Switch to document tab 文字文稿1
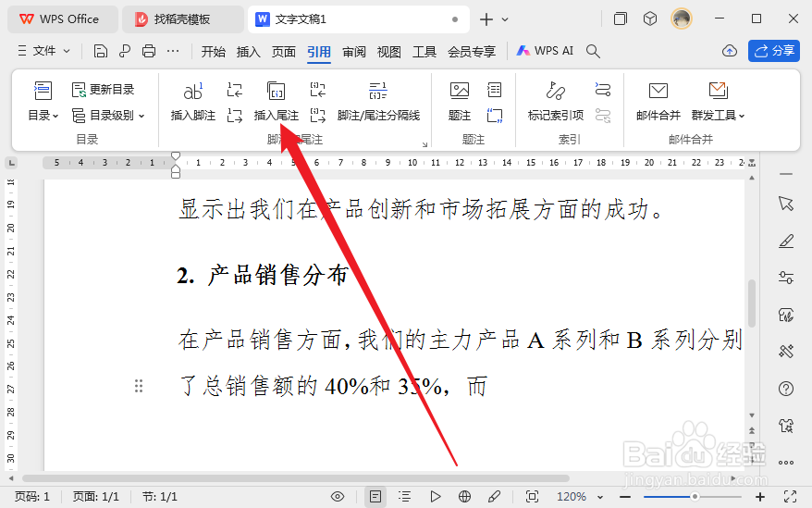Screen dimensions: 812x508 (358, 19)
